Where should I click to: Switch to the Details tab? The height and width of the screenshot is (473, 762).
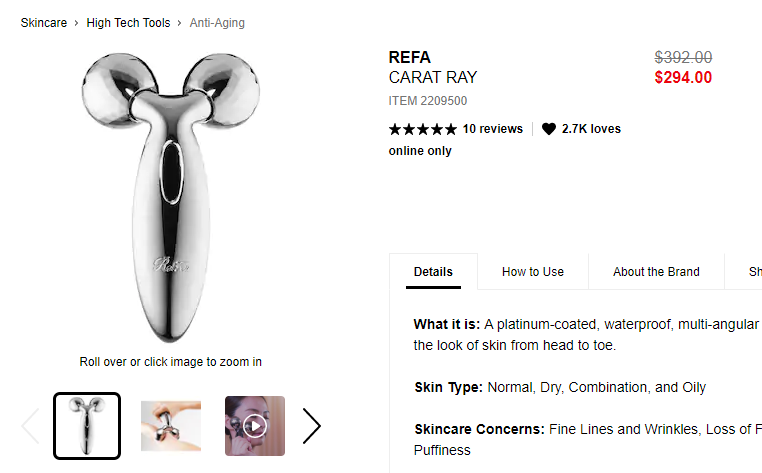[x=433, y=271]
